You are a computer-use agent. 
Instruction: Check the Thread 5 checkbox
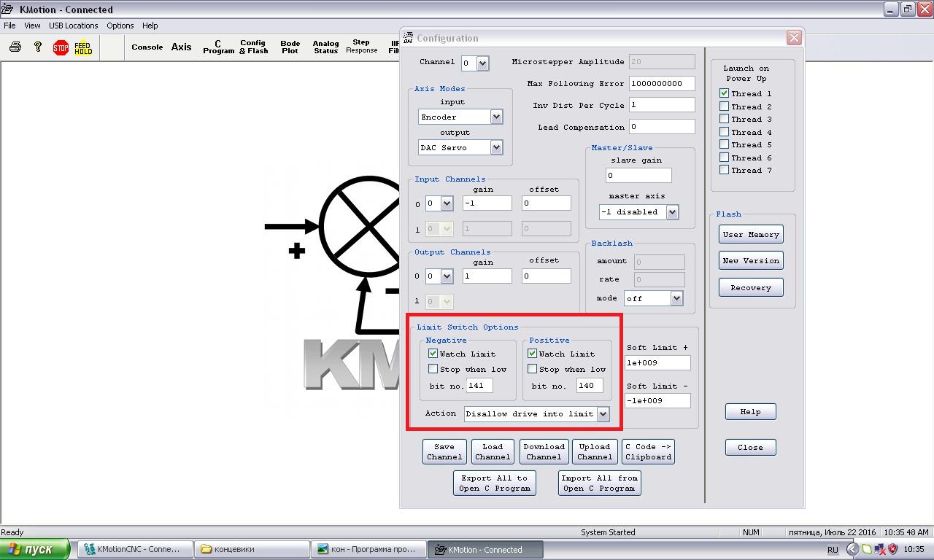tap(724, 144)
